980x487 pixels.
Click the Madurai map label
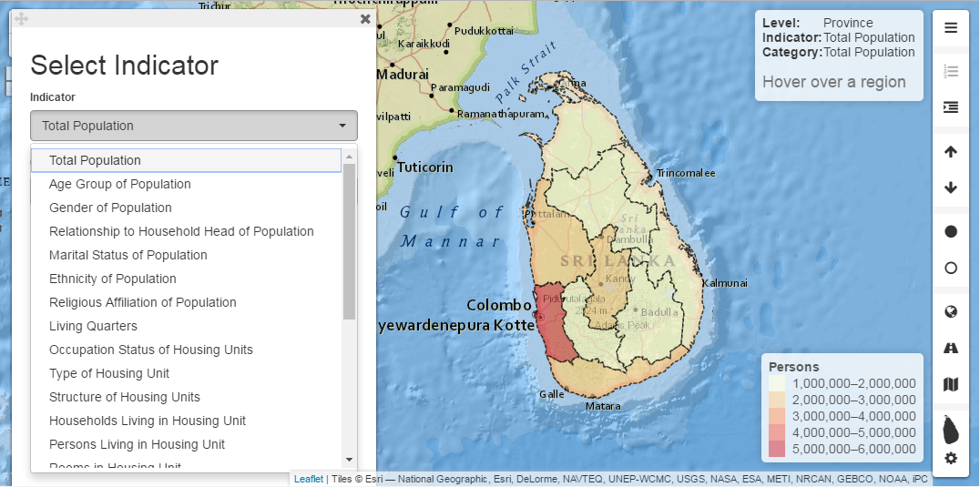(403, 74)
